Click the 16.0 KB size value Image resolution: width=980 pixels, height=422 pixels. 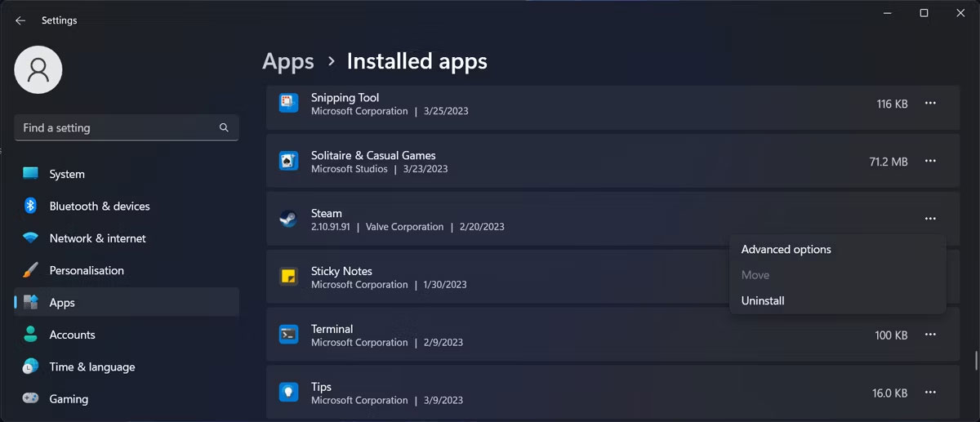889,393
